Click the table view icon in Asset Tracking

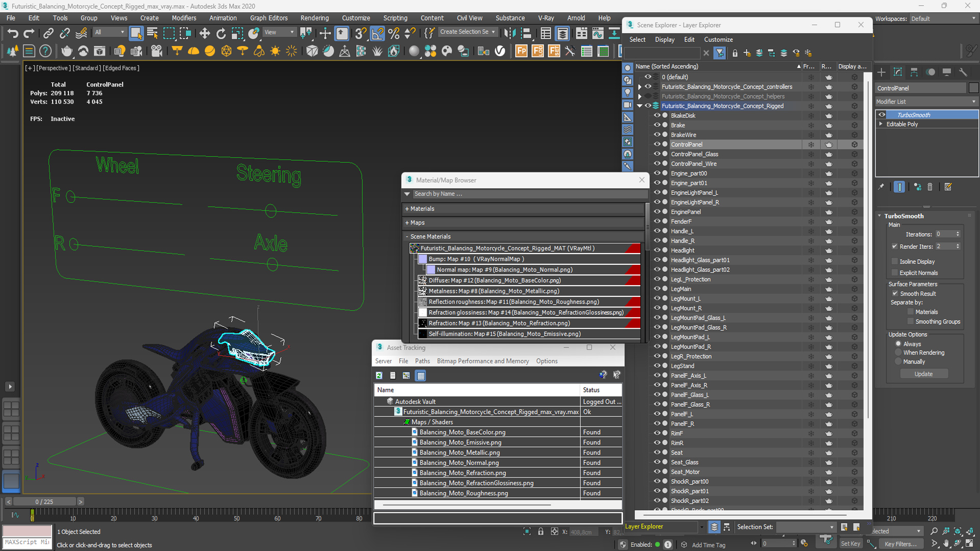tap(421, 375)
